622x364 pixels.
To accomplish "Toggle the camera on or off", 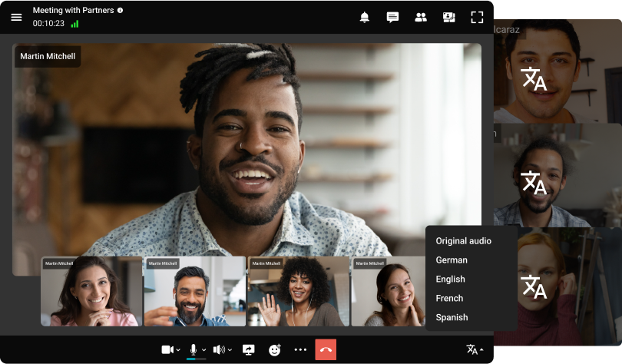I will (x=167, y=349).
